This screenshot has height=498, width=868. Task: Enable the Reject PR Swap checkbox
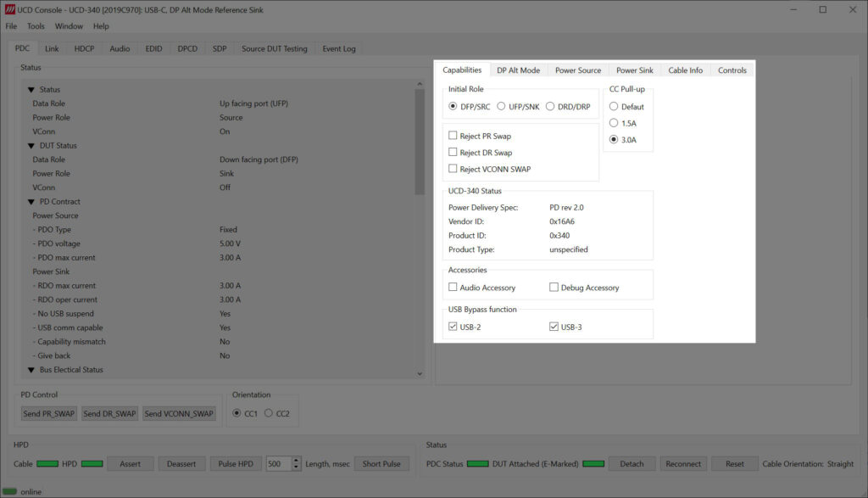(x=453, y=136)
